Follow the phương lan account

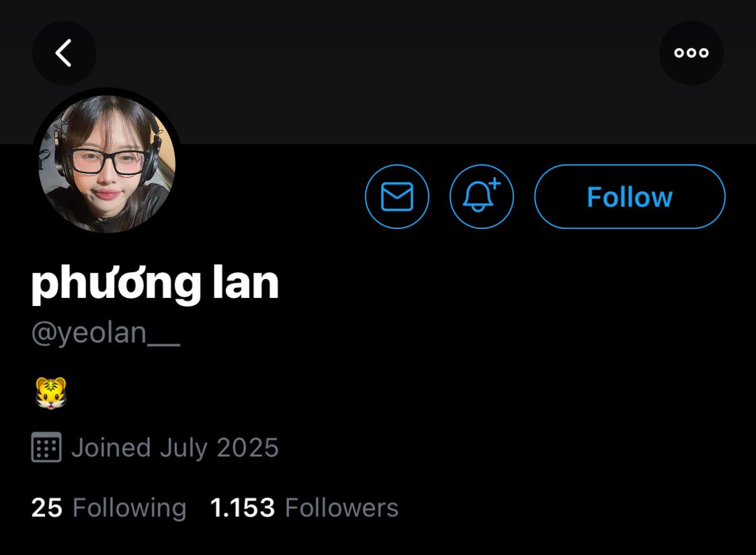(x=629, y=196)
